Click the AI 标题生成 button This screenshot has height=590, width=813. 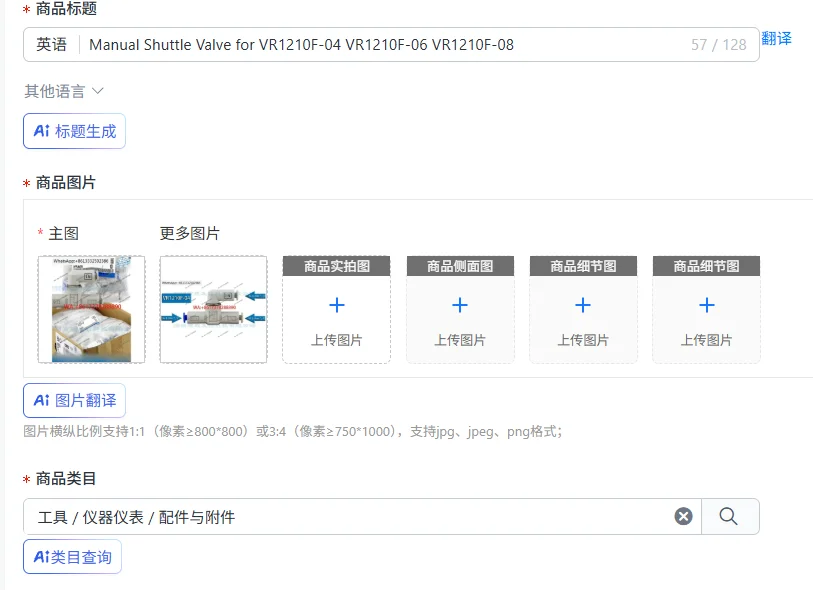74,131
